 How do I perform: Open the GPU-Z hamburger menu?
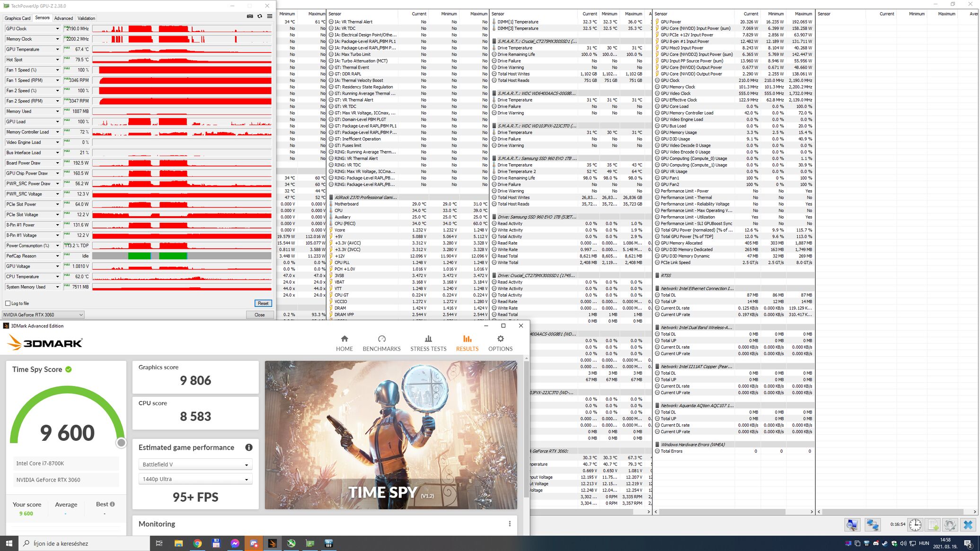[270, 17]
